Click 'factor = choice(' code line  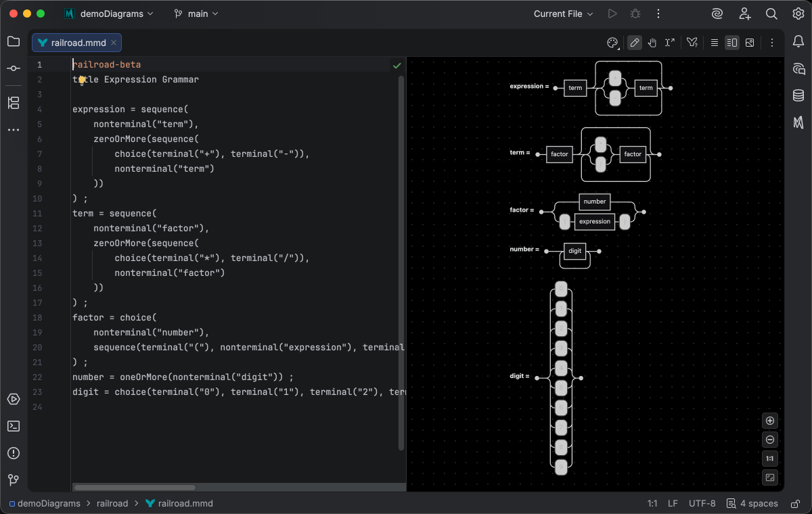point(114,318)
